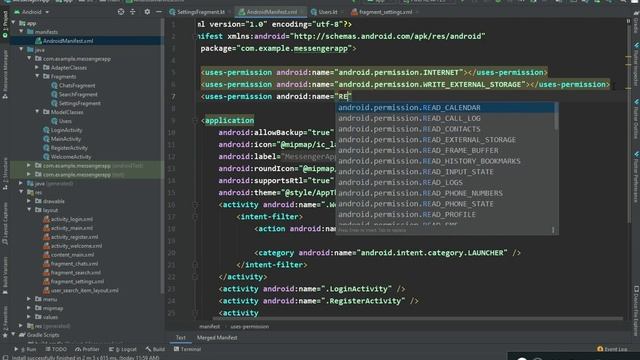Choose READ_PHONE_STATE permission suggestion
The height and width of the screenshot is (360, 640).
[x=445, y=204]
